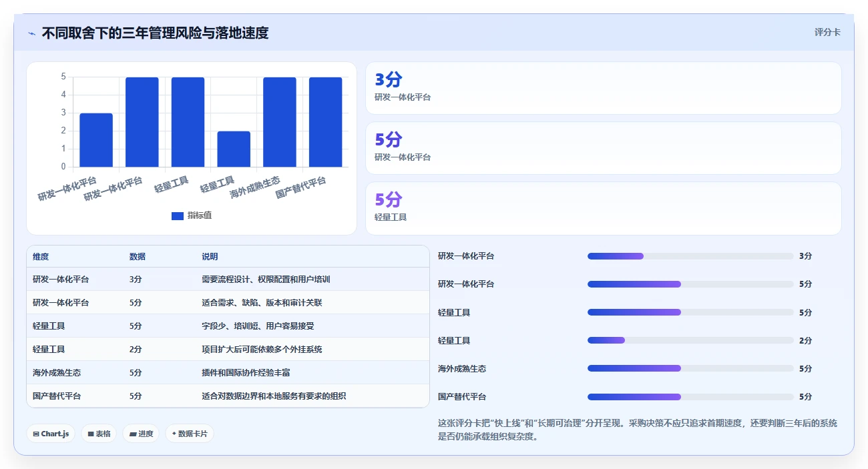The width and height of the screenshot is (868, 469).
Task: Click the 进度 tag
Action: [x=141, y=434]
